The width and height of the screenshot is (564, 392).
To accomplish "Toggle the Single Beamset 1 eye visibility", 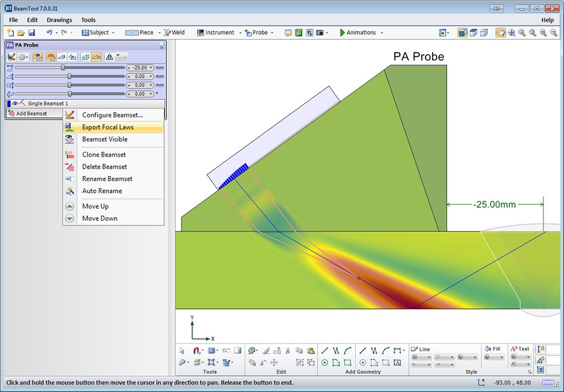I will tap(15, 104).
